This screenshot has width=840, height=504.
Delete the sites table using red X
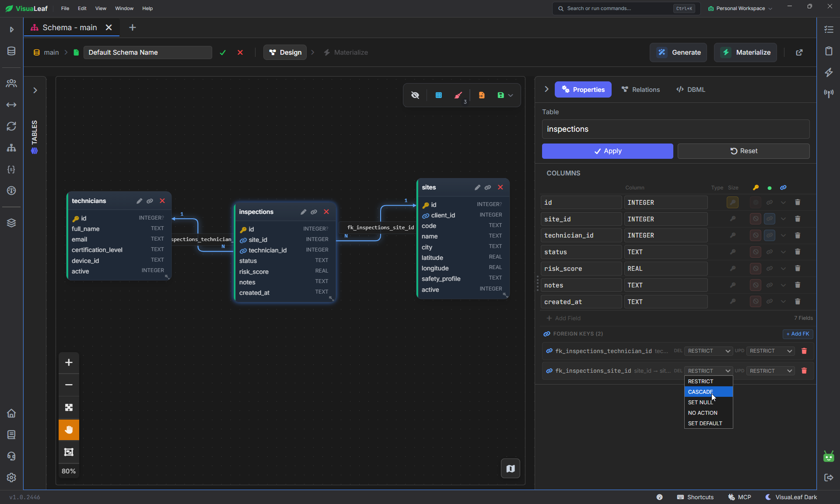(500, 187)
